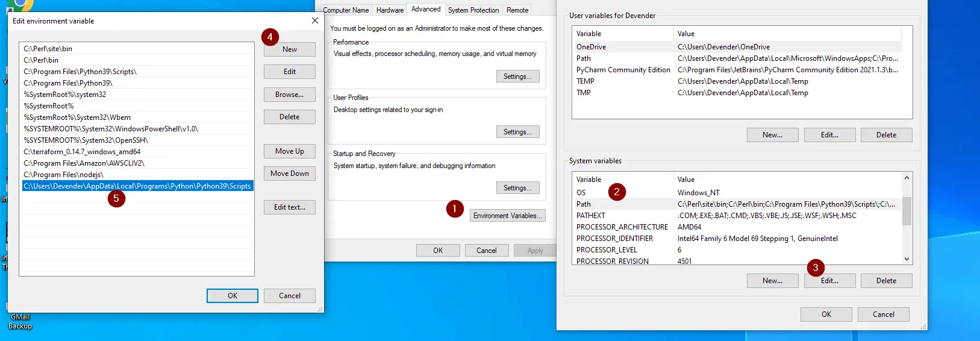Image resolution: width=980 pixels, height=341 pixels.
Task: Click the Environment Variables... button
Action: (x=507, y=216)
